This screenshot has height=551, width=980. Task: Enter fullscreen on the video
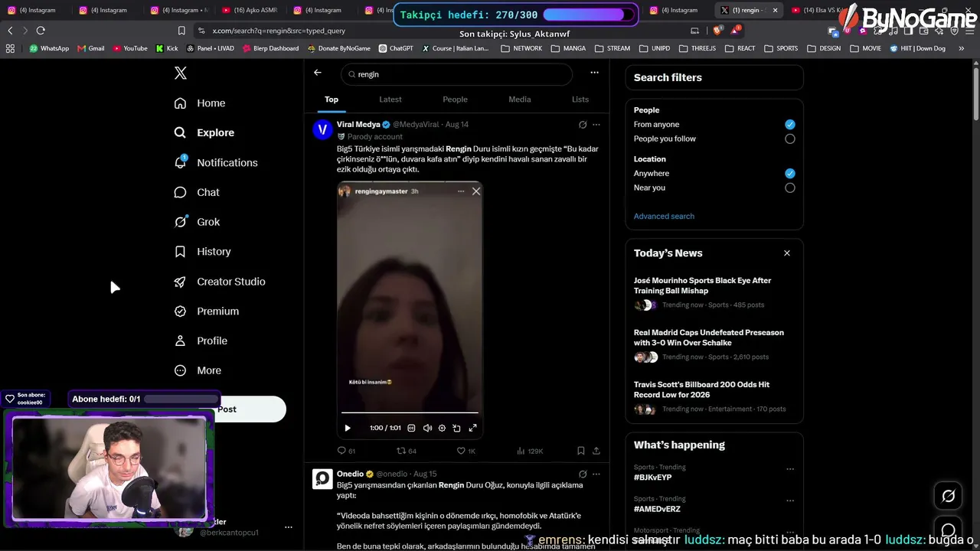(472, 428)
